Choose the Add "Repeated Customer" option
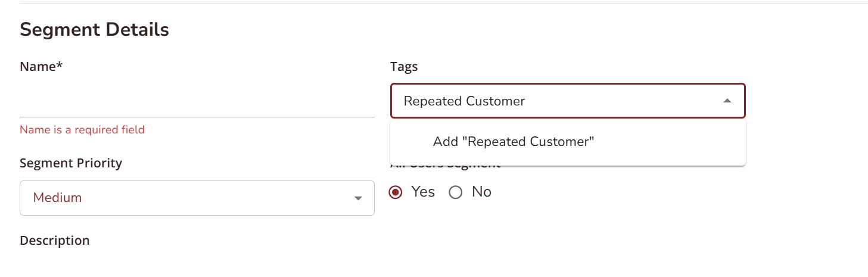The height and width of the screenshot is (277, 868). pos(514,142)
